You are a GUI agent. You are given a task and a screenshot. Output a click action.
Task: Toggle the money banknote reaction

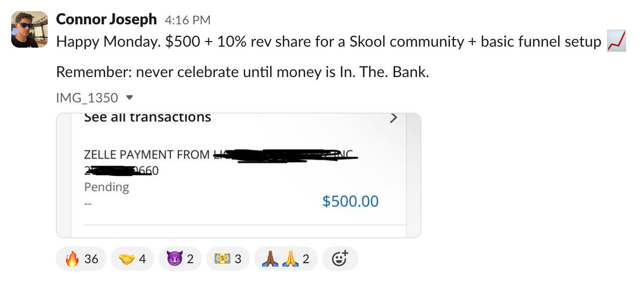tap(228, 259)
